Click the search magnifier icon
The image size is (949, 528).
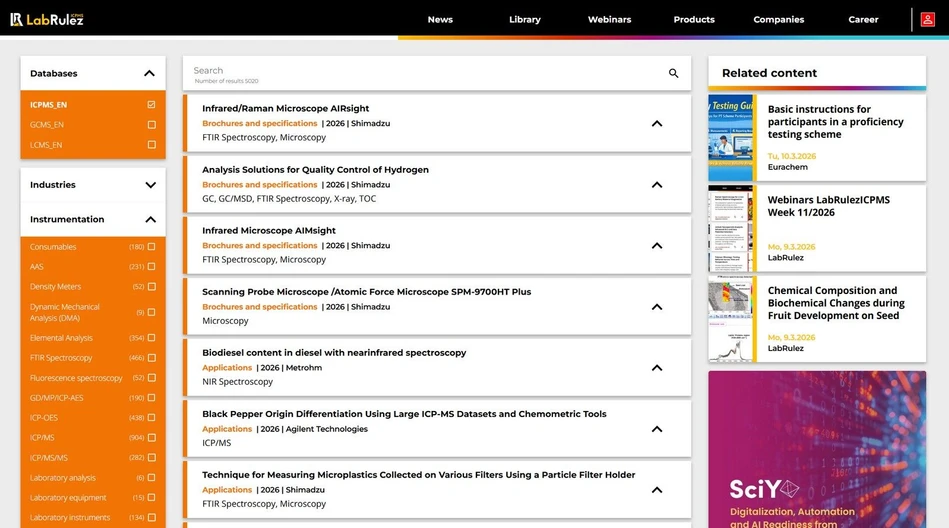click(x=673, y=73)
